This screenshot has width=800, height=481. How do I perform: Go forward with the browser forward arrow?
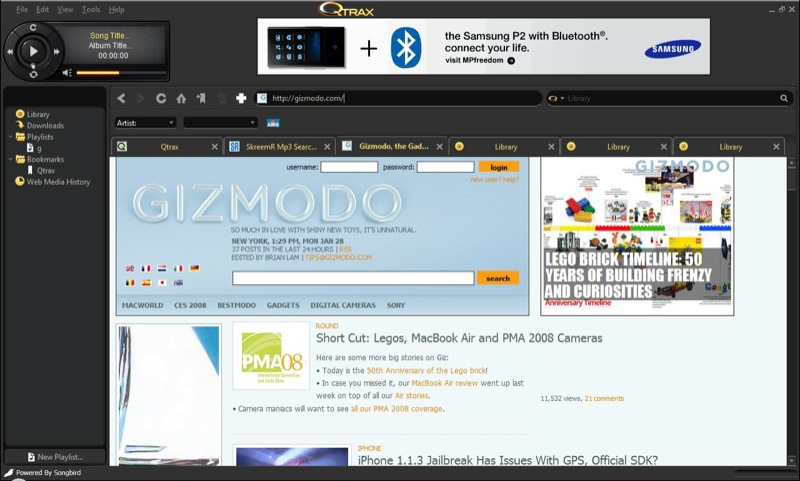(x=141, y=98)
